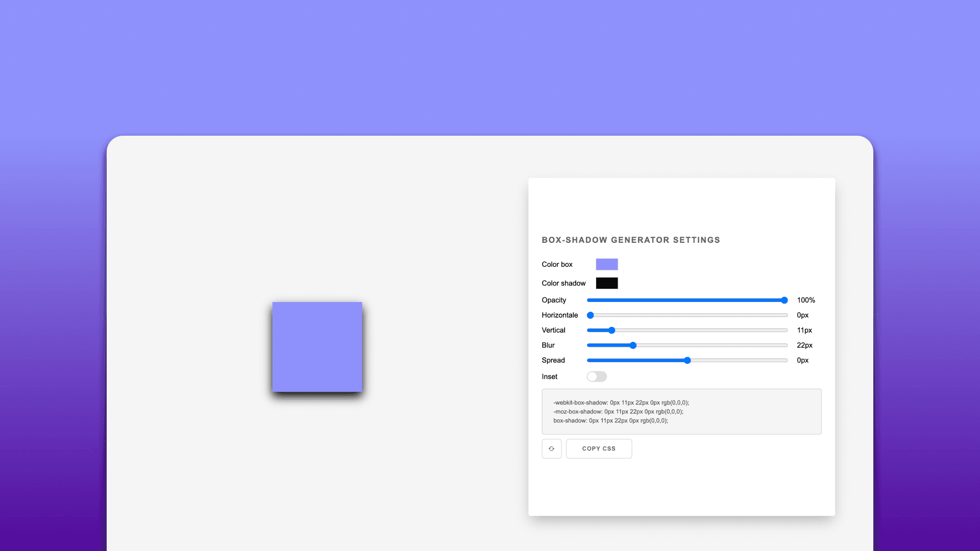Click the CSS code output box

point(681,412)
